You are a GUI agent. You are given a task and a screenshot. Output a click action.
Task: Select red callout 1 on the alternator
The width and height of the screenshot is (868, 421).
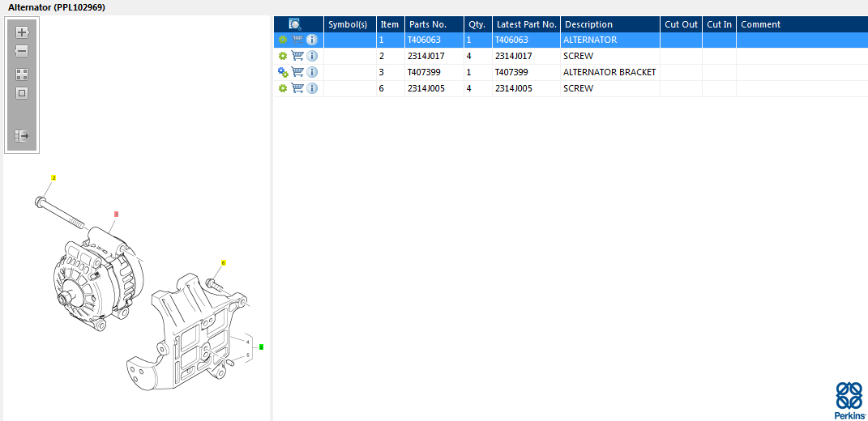116,214
